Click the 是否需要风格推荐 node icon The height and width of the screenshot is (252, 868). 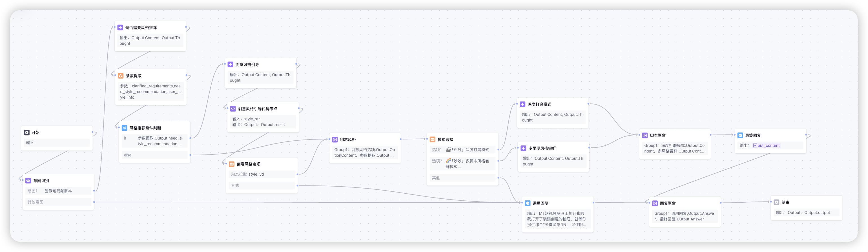120,28
